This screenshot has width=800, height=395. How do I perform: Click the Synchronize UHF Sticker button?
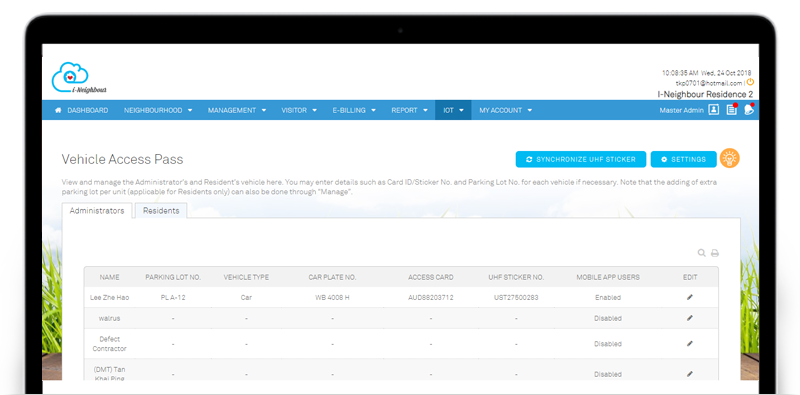point(581,159)
